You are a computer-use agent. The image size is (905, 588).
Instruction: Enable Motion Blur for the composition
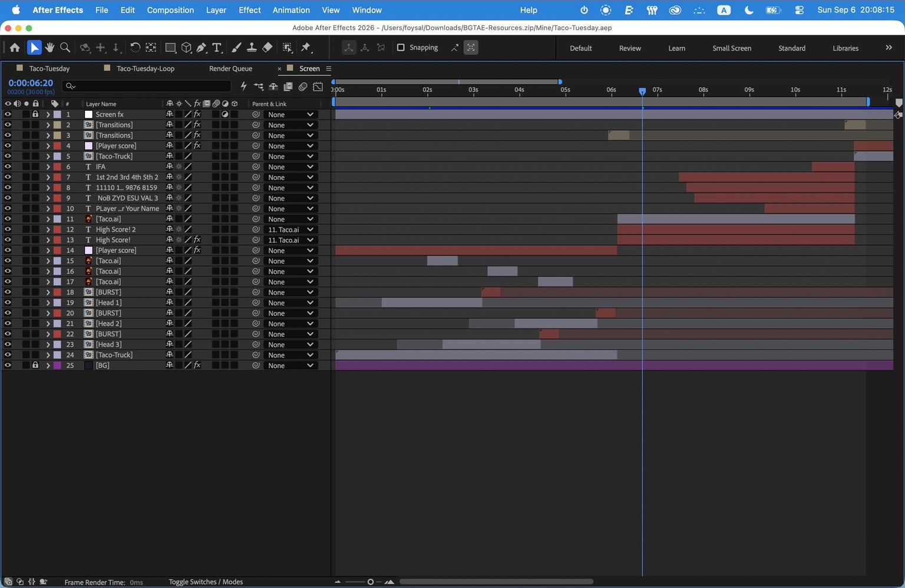pyautogui.click(x=303, y=87)
